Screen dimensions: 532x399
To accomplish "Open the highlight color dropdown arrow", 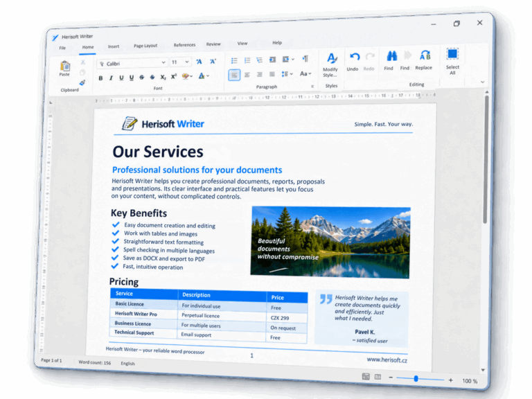I will tap(191, 76).
